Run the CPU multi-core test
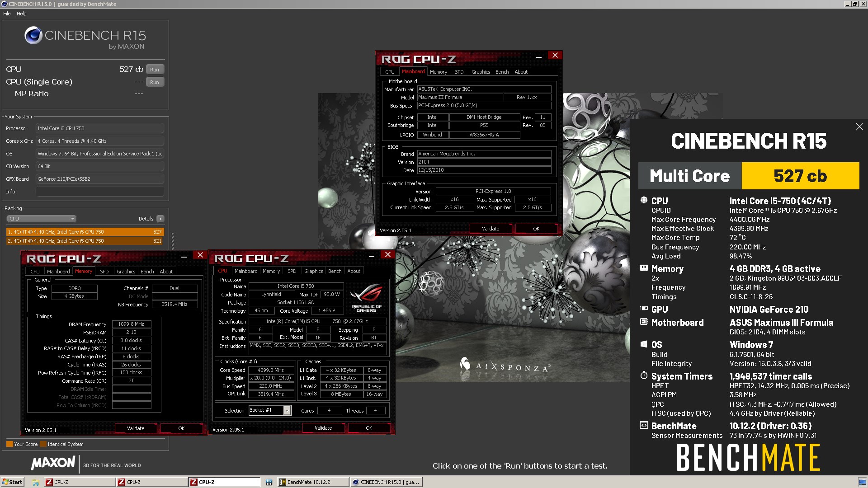The width and height of the screenshot is (868, 488). (154, 70)
